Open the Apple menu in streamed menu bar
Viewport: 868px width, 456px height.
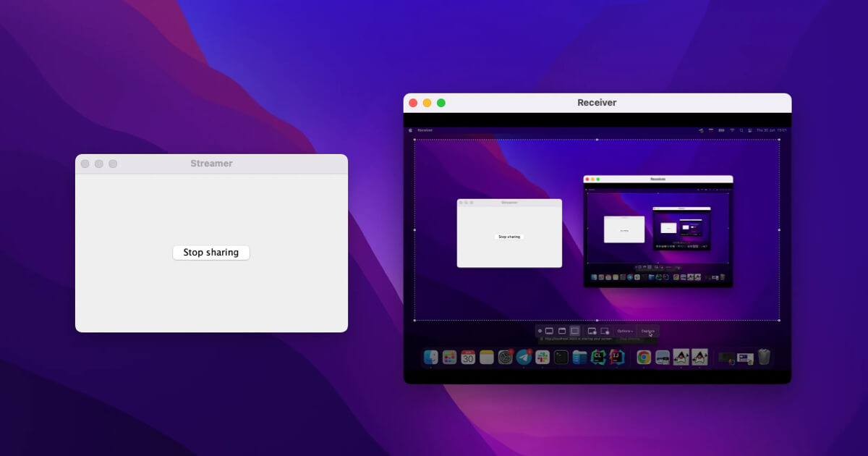(410, 130)
